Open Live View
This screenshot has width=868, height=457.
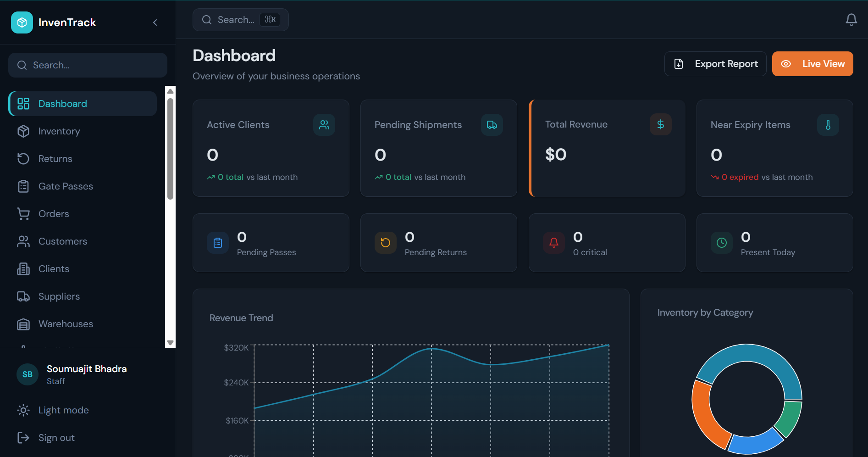813,64
